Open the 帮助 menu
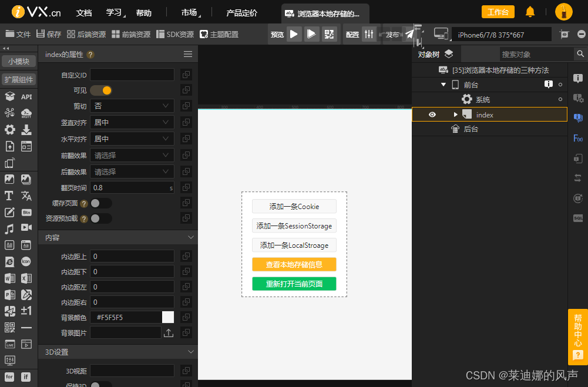Screen dimensions: 588x387 (x=144, y=13)
